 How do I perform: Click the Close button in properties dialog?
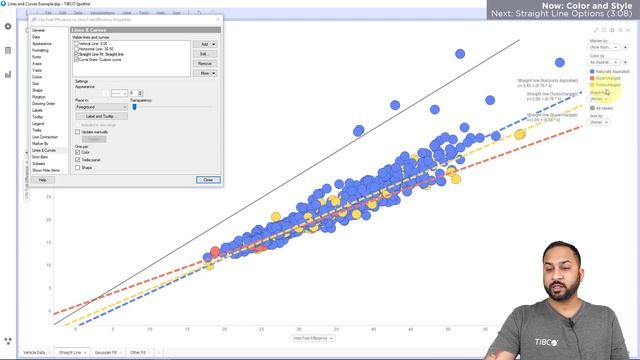click(x=208, y=180)
